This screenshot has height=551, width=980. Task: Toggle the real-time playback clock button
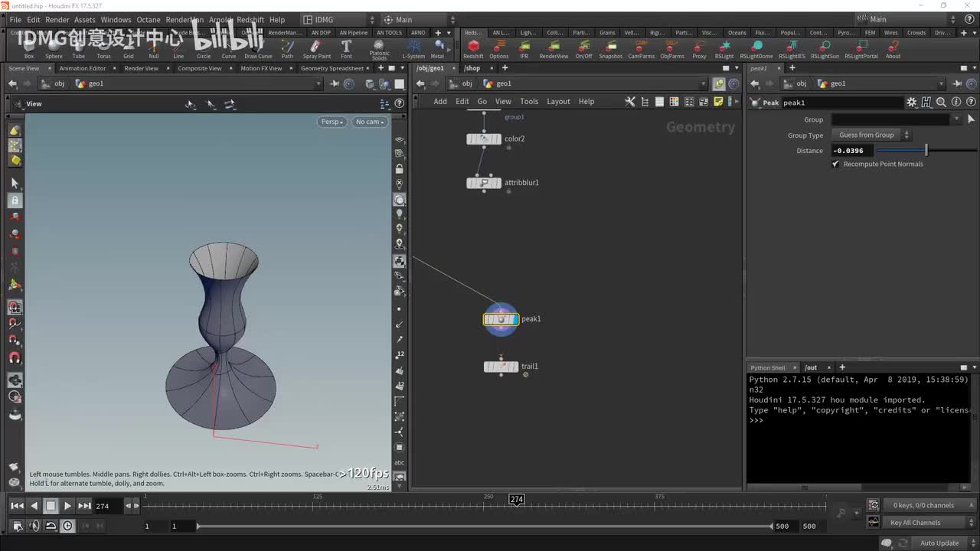pyautogui.click(x=67, y=526)
